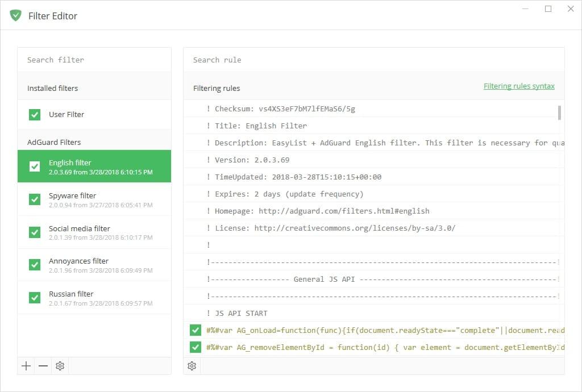
Task: Uncheck the AG_onLoad rule checkbox
Action: [195, 330]
